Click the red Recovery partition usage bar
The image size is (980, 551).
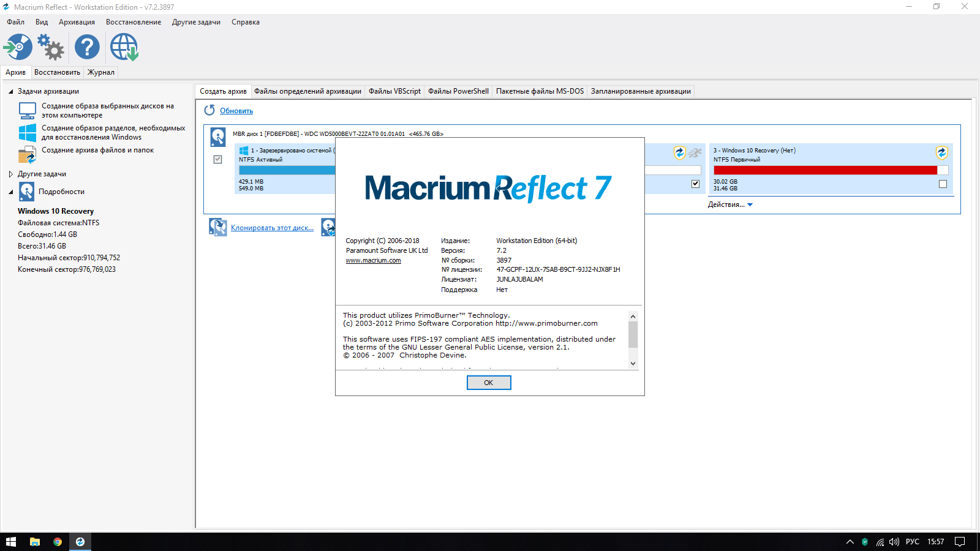(825, 170)
